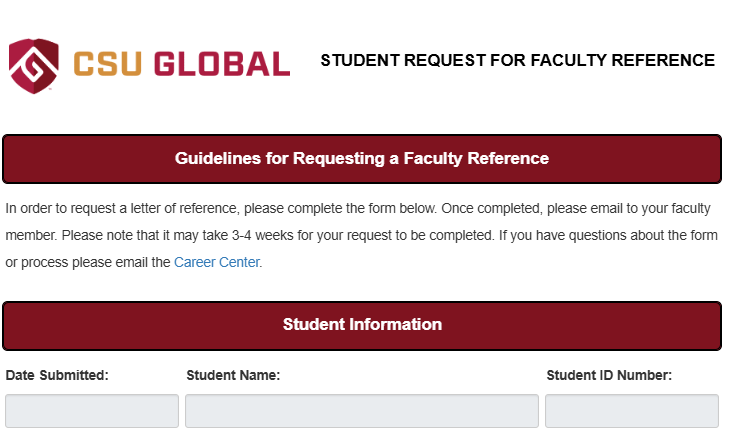
Task: Click the "Date Submitted:" label
Action: [x=57, y=376]
